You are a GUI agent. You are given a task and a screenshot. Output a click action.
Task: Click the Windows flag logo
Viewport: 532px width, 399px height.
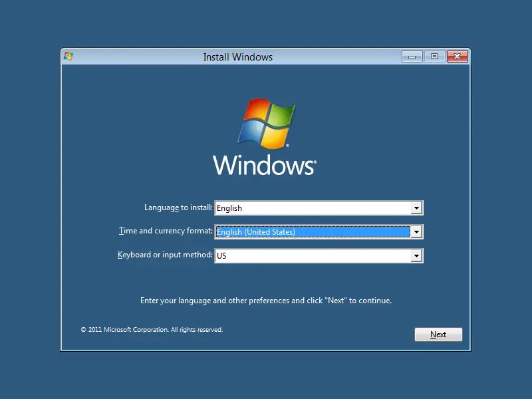265,125
